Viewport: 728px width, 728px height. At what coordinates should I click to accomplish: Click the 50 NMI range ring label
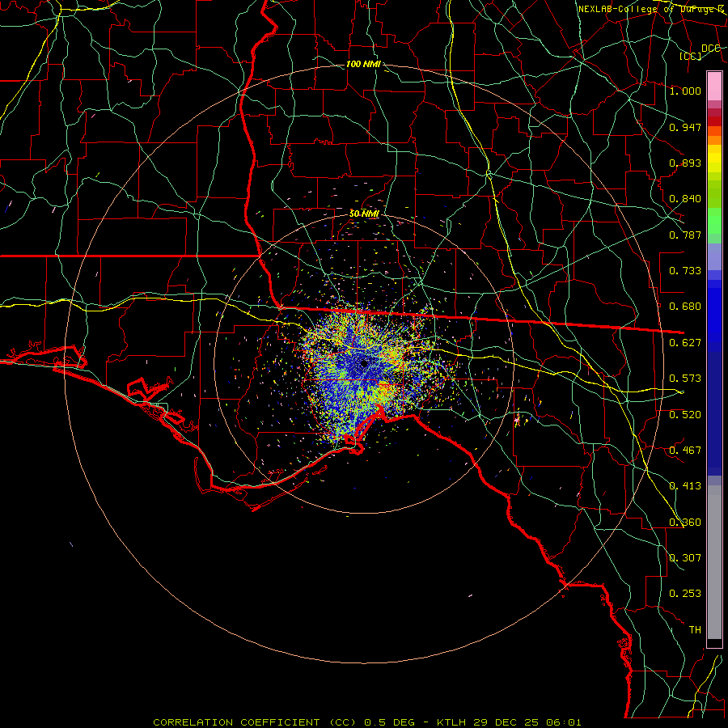(365, 214)
